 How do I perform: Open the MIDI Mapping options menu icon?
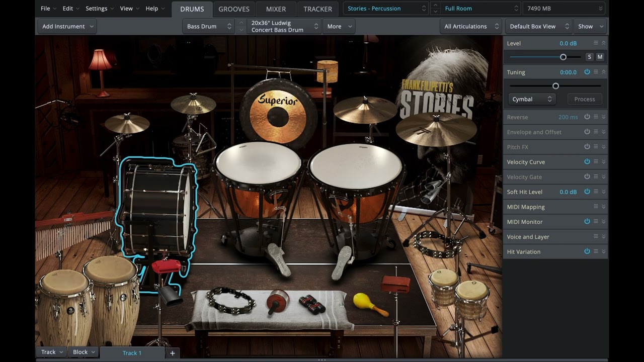[x=596, y=206]
